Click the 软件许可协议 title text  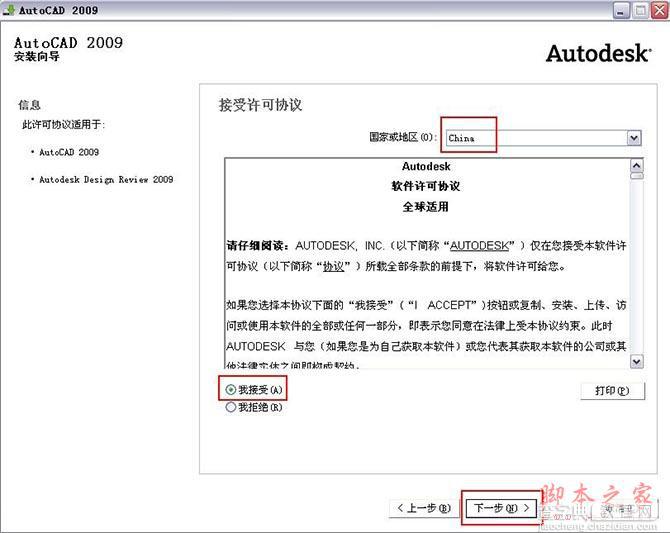pos(426,186)
